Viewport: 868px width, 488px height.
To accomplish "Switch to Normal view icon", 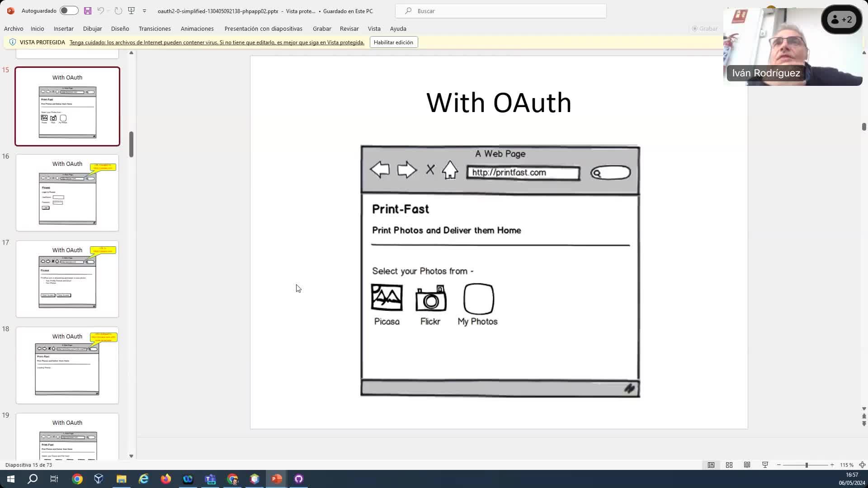I will [711, 465].
